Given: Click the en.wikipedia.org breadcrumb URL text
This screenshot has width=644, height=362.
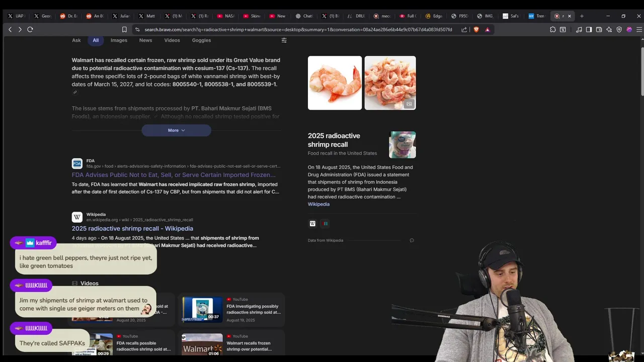Looking at the screenshot, I should [x=139, y=220].
